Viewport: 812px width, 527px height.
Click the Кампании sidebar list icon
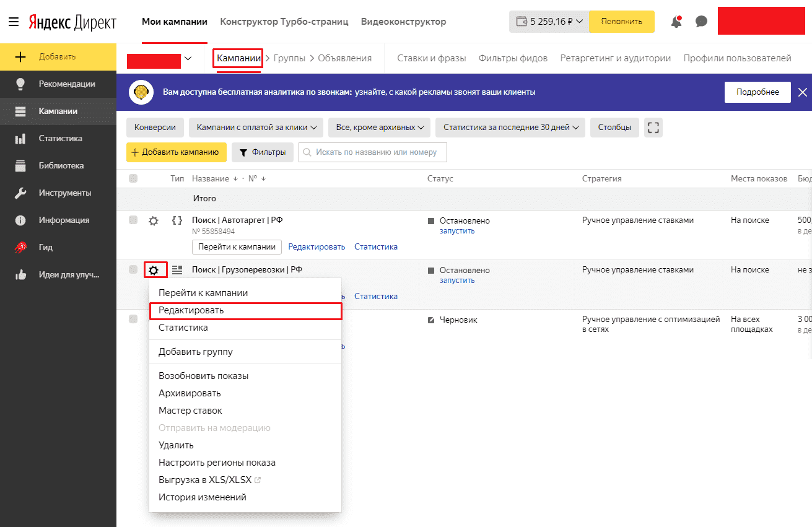pyautogui.click(x=20, y=111)
